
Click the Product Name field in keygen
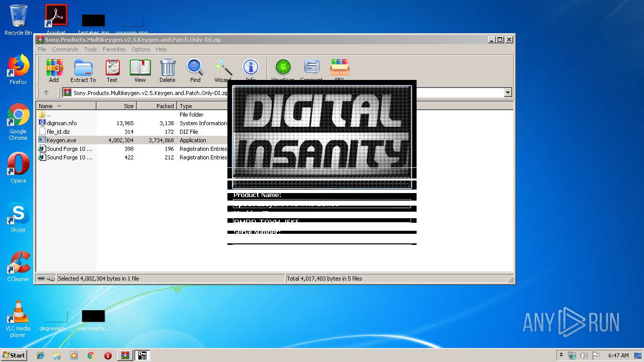pyautogui.click(x=322, y=204)
